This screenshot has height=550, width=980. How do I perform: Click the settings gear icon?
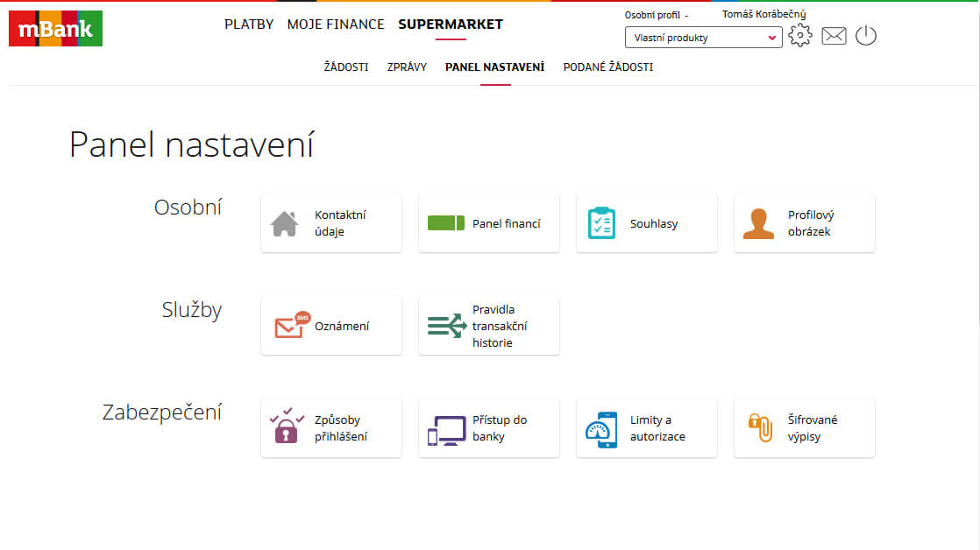(799, 36)
